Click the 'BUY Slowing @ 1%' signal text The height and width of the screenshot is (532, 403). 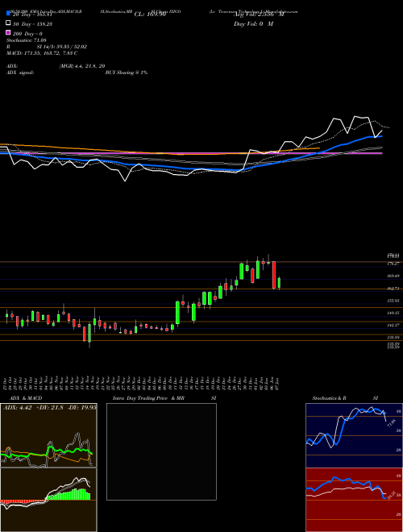[127, 73]
